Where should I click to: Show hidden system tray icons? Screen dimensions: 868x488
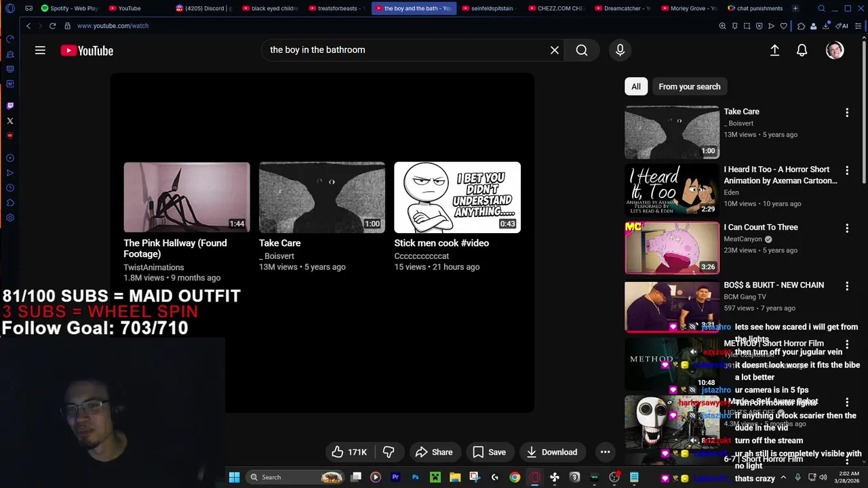tap(785, 477)
